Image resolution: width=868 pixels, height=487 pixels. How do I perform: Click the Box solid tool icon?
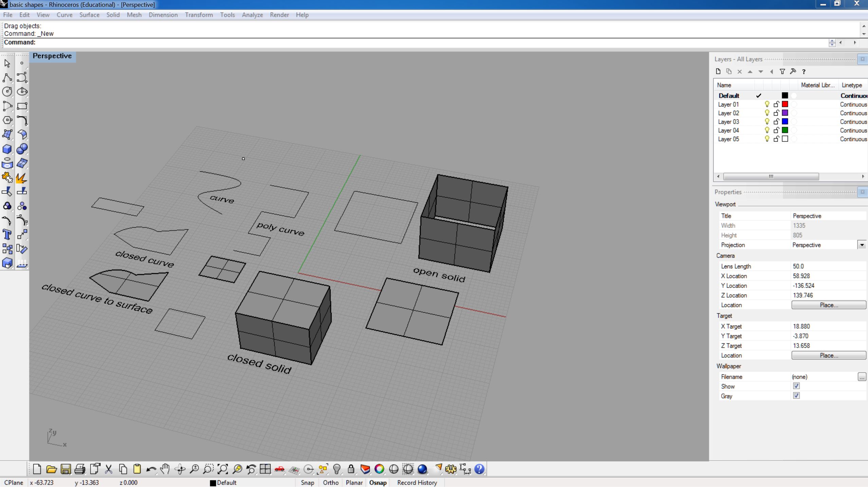(x=7, y=149)
